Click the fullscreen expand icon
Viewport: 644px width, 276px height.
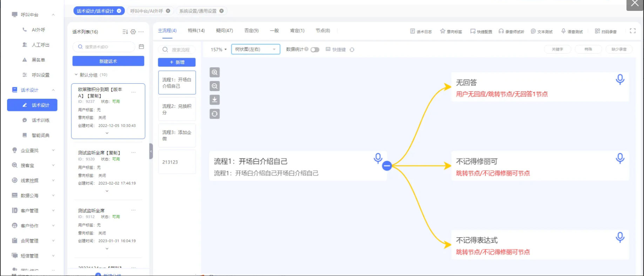point(632,31)
